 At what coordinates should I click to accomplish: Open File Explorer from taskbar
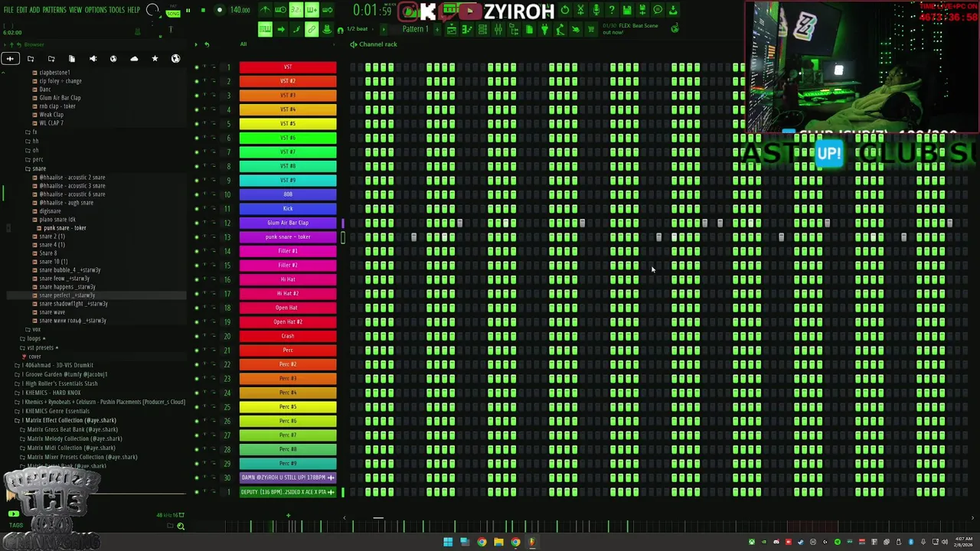click(498, 543)
